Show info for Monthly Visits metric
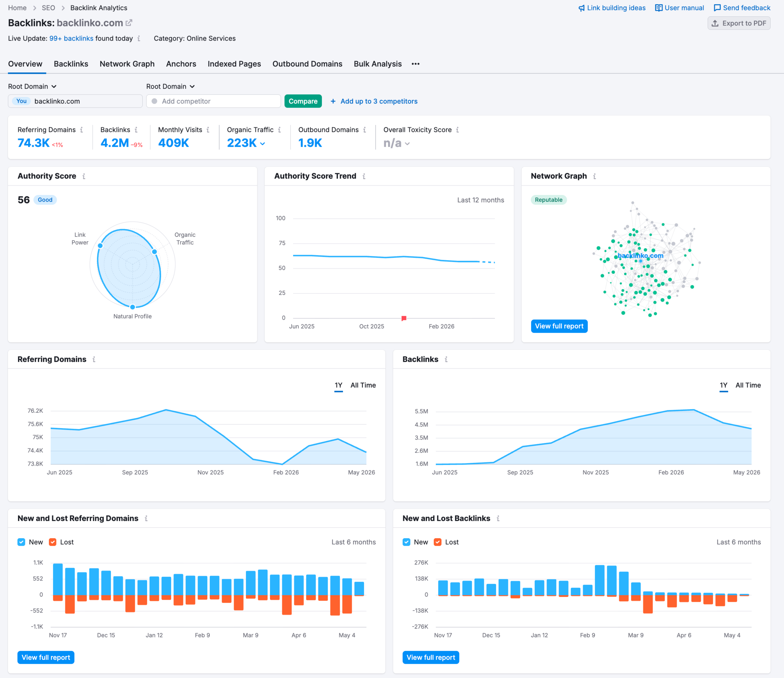The width and height of the screenshot is (784, 678). click(x=208, y=130)
